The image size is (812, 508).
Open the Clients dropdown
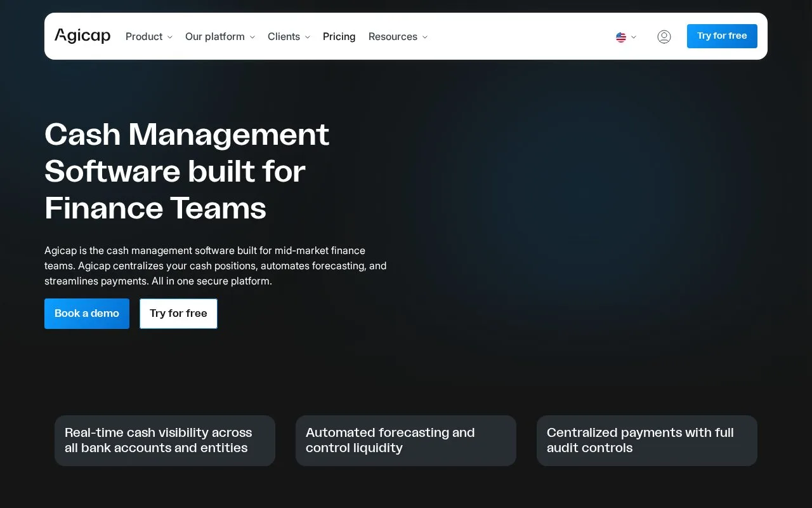(289, 37)
